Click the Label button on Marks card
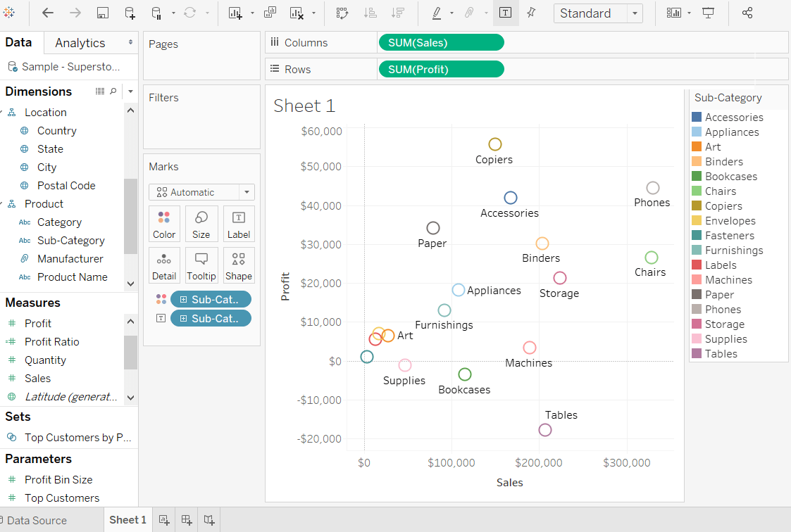 239,224
